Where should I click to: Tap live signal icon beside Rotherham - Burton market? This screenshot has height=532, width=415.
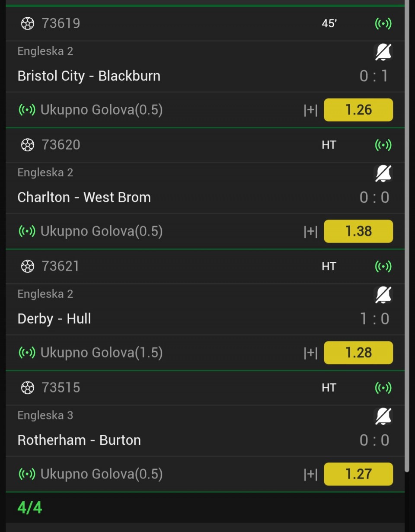pos(27,475)
